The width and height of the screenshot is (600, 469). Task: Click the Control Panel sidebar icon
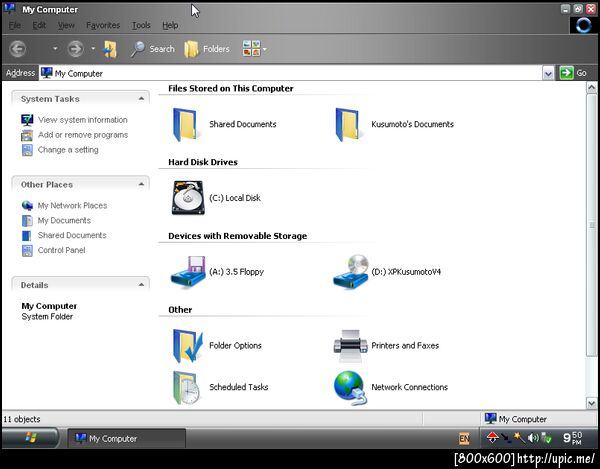[x=27, y=251]
